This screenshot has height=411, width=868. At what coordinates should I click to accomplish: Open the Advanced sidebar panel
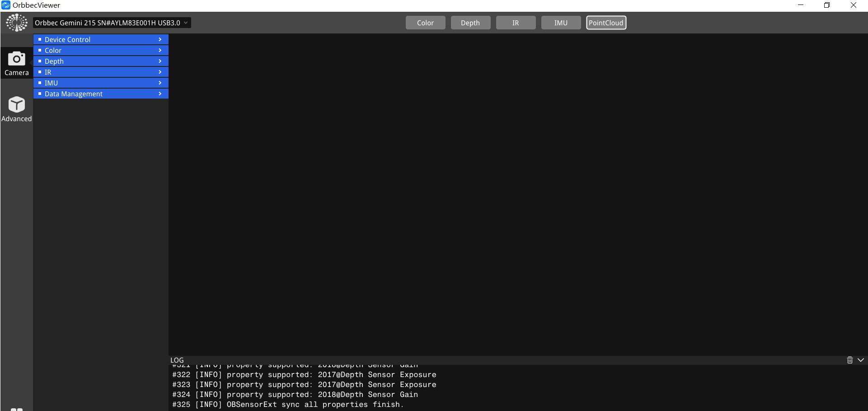click(16, 109)
